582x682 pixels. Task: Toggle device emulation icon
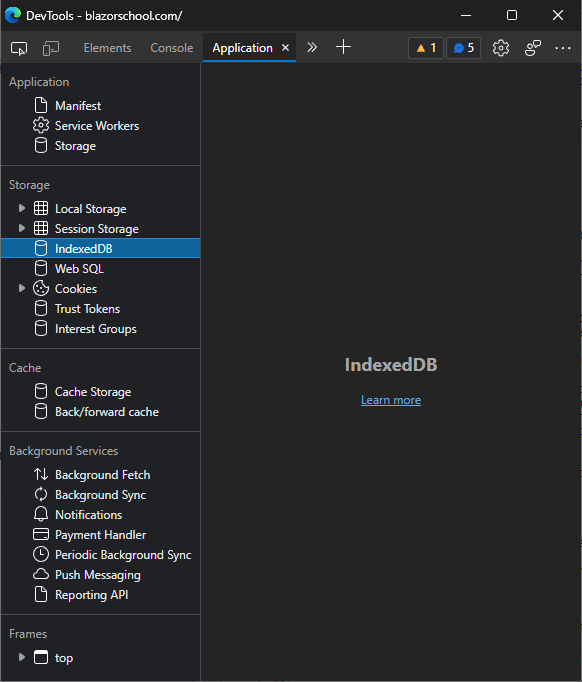51,48
